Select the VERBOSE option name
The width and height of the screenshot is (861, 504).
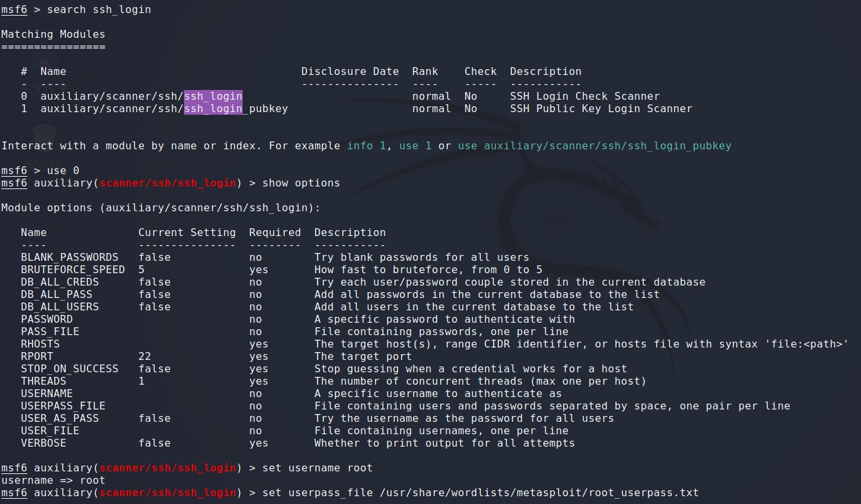point(43,443)
